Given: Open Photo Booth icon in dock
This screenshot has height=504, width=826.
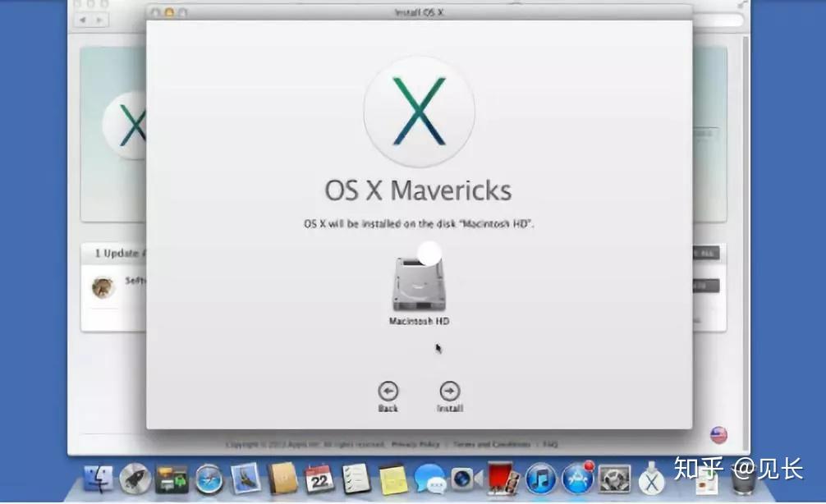Looking at the screenshot, I should 503,478.
